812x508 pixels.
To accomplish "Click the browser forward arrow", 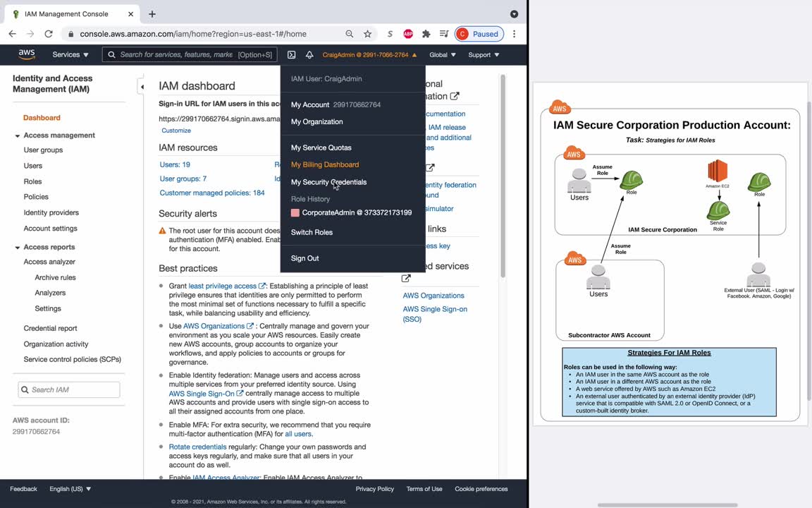I will [x=30, y=34].
